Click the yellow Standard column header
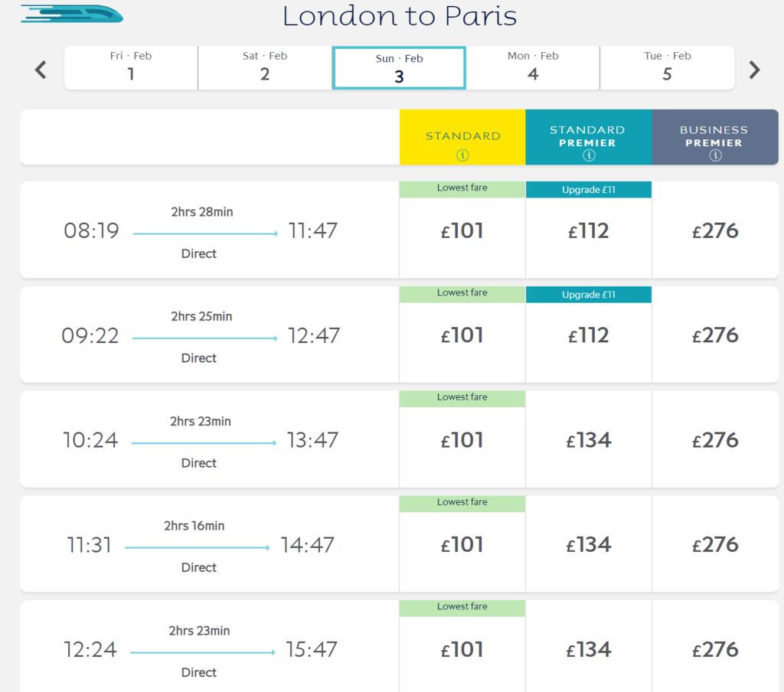 (462, 137)
